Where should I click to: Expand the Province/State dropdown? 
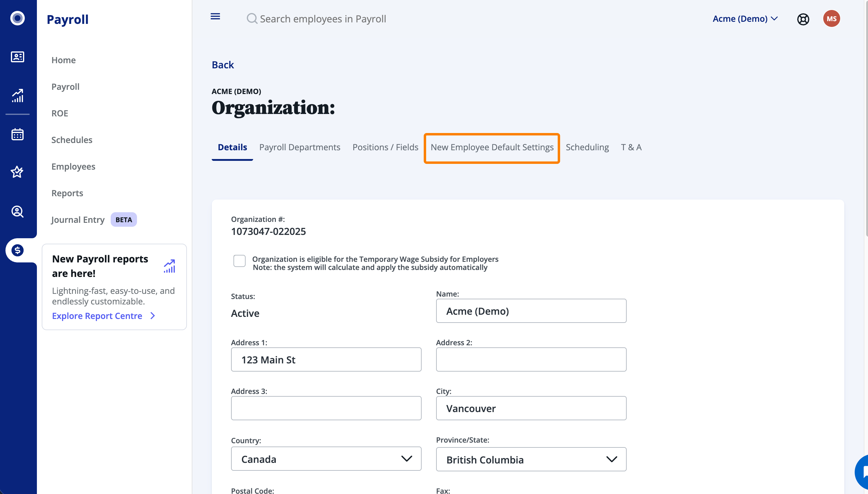(531, 460)
